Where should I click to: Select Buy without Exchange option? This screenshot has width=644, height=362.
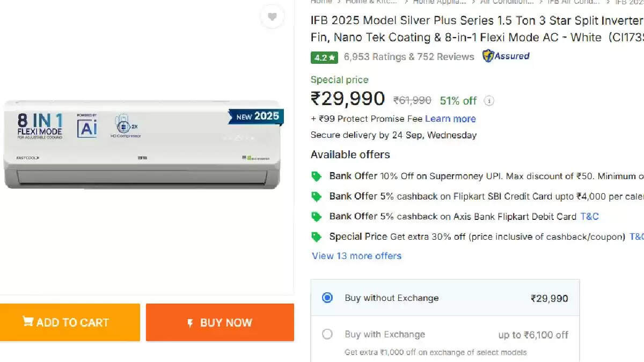click(x=327, y=298)
